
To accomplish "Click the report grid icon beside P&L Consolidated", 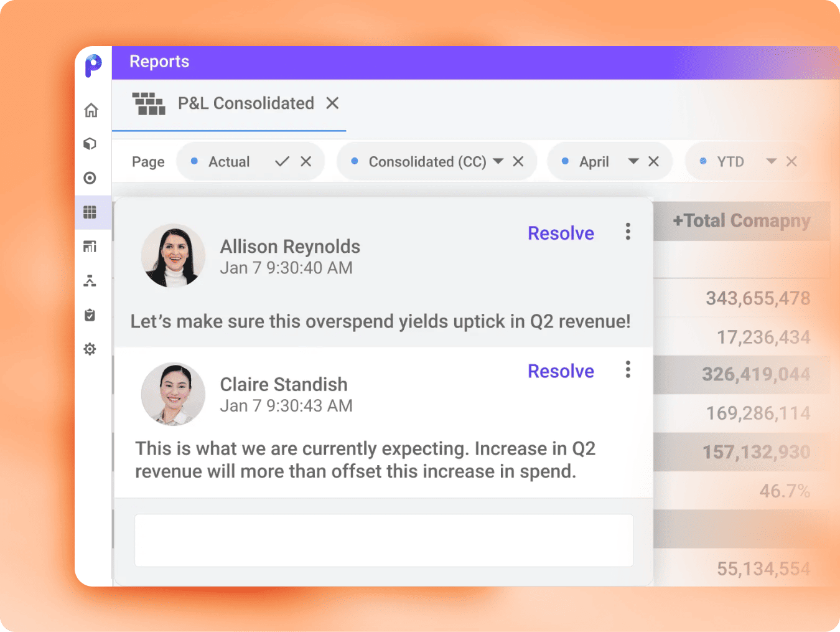I will [149, 103].
